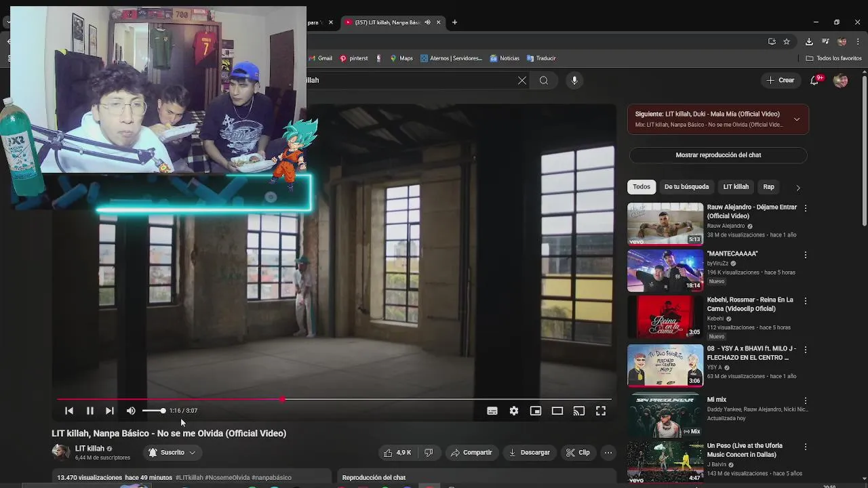Start voice search with the microphone
The width and height of the screenshot is (868, 488).
coord(574,81)
